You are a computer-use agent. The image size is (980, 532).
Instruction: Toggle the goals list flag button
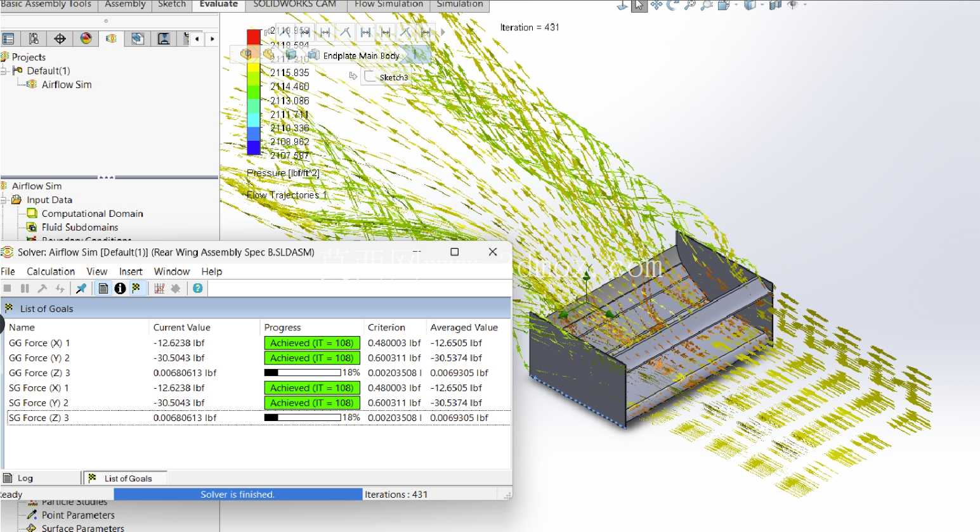pyautogui.click(x=136, y=289)
